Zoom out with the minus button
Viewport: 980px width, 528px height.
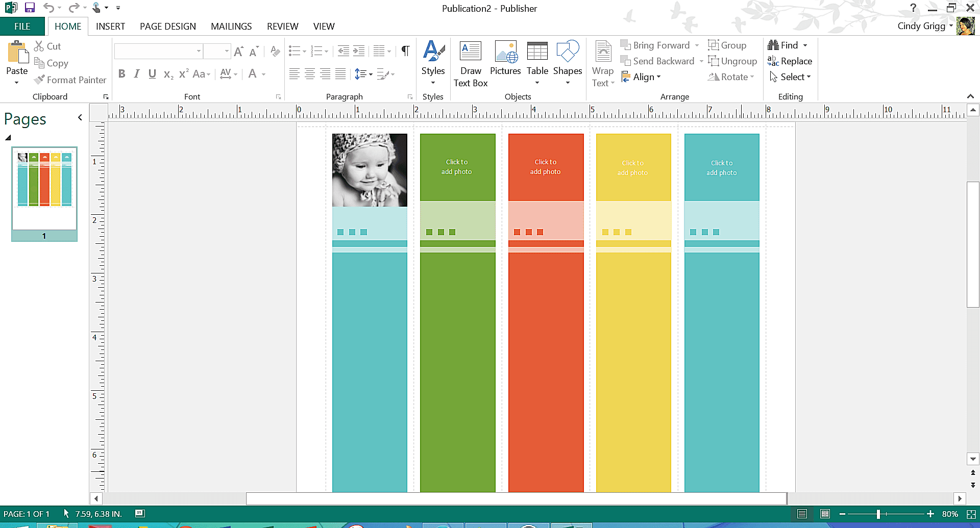(842, 514)
